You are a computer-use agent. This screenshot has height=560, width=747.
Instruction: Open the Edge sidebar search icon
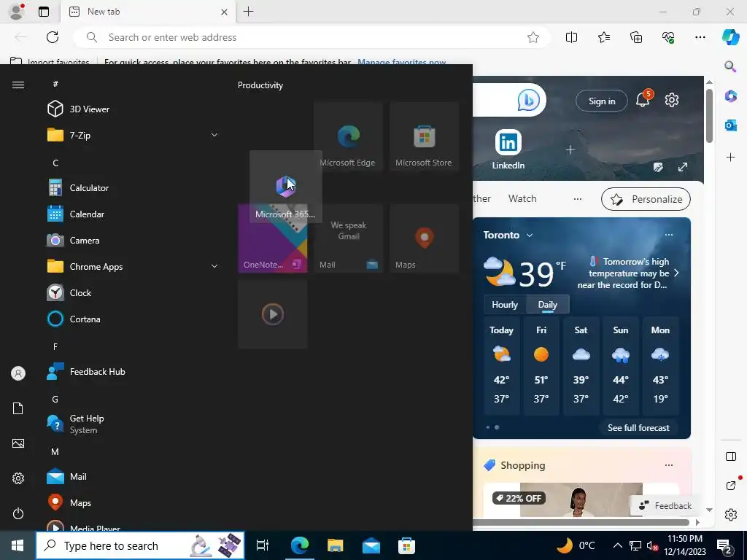pyautogui.click(x=730, y=66)
